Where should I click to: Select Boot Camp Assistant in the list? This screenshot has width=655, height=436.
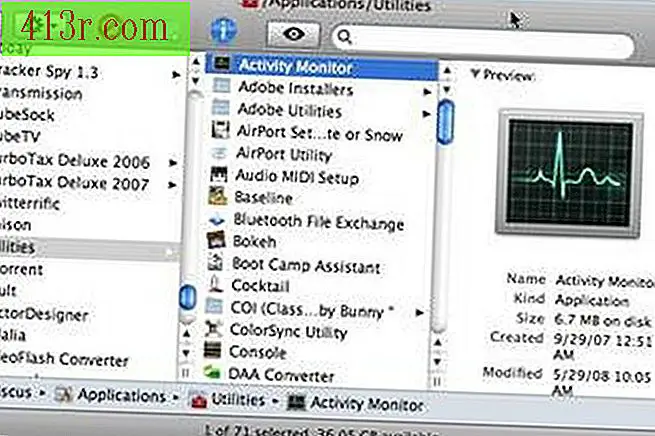[x=306, y=265]
